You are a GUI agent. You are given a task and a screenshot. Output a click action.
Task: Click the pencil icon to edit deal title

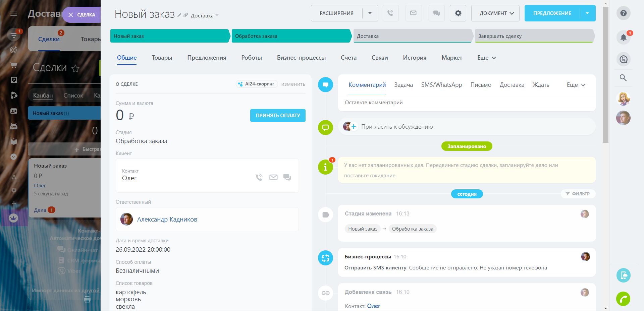click(179, 15)
